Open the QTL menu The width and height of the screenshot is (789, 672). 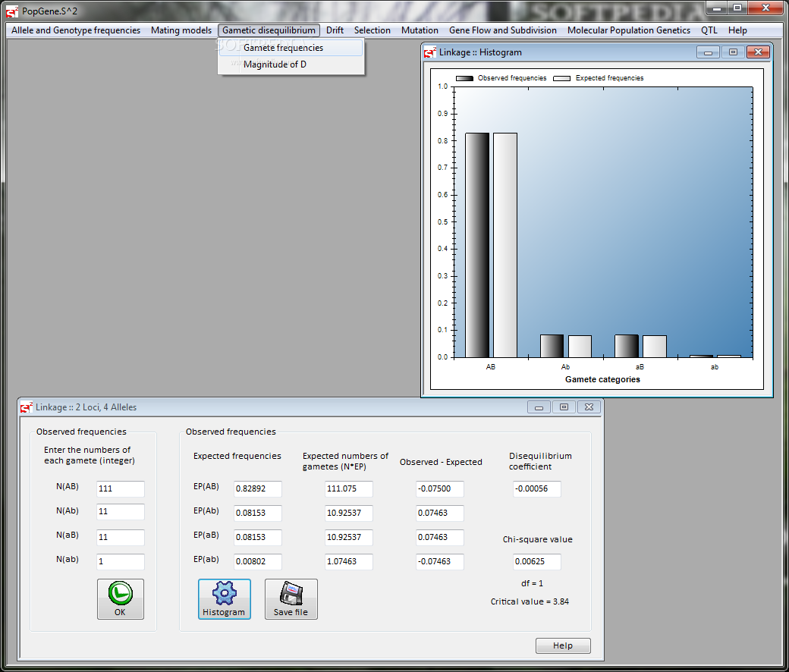[x=709, y=30]
